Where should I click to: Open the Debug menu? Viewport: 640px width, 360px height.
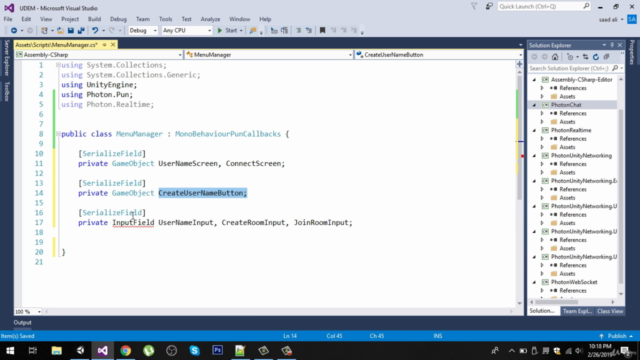point(118,19)
